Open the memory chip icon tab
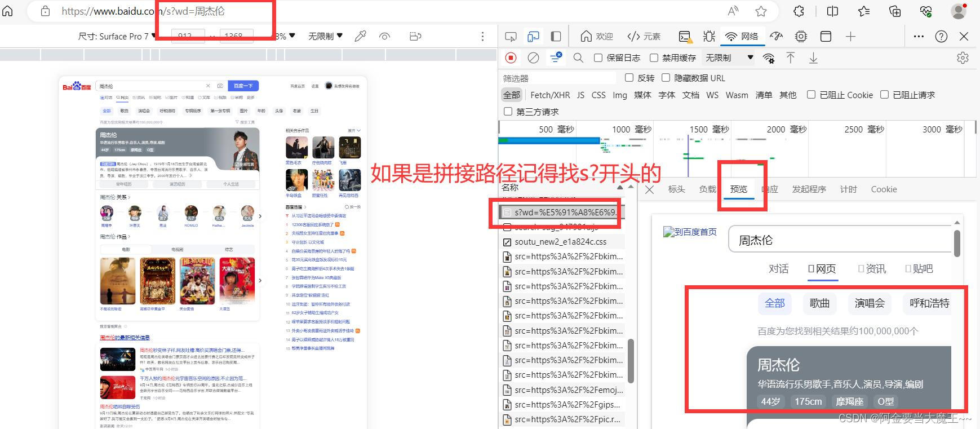The image size is (980, 429). click(801, 37)
